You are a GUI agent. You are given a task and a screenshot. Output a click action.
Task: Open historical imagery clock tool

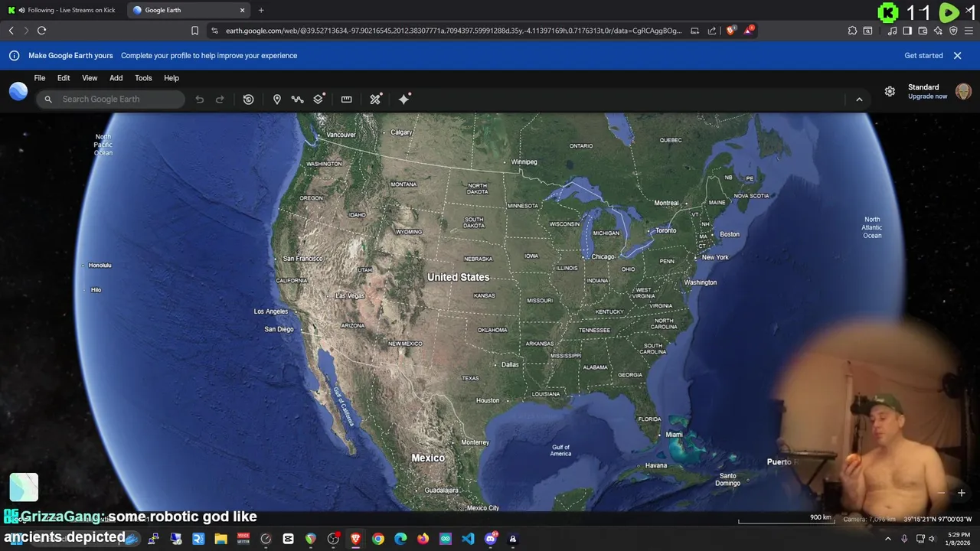248,99
